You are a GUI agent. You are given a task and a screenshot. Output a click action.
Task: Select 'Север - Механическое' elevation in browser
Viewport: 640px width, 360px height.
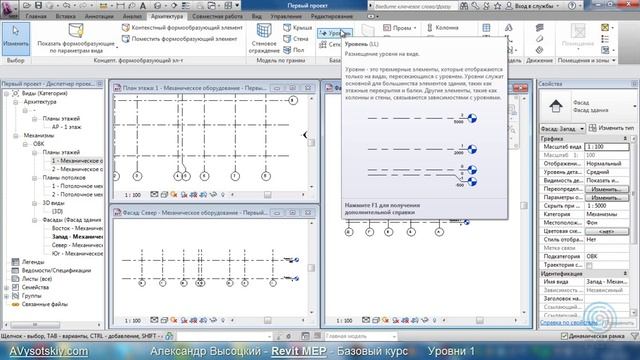point(77,245)
